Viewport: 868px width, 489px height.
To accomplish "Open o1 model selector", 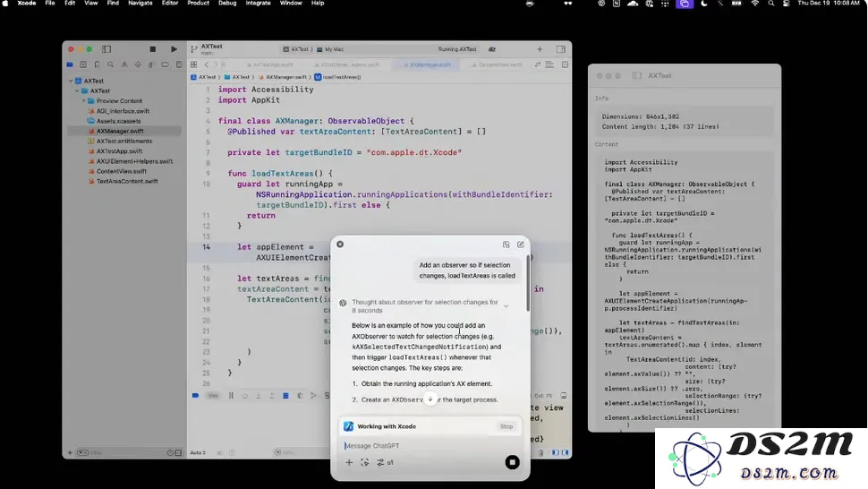I will coord(386,462).
